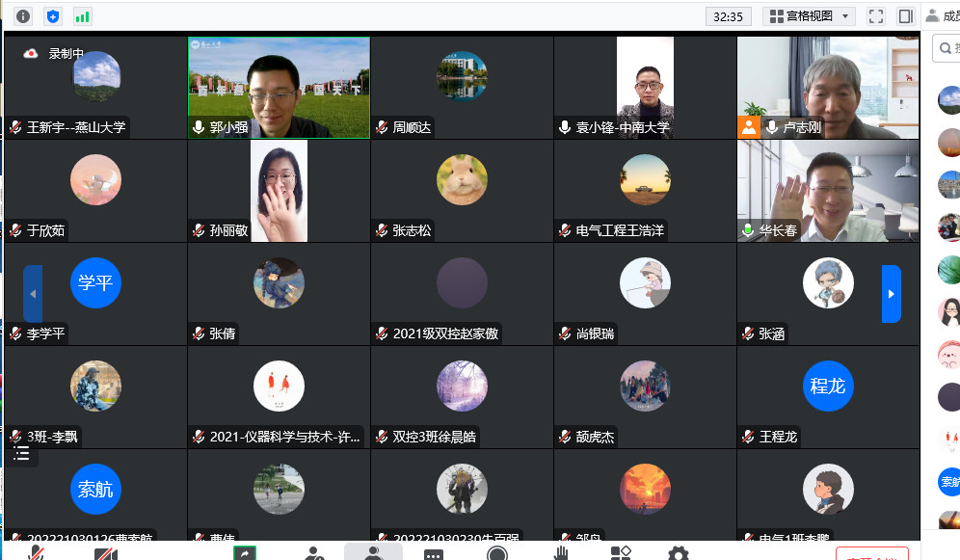The width and height of the screenshot is (960, 560).
Task: Open the meeting info icon
Action: (23, 16)
